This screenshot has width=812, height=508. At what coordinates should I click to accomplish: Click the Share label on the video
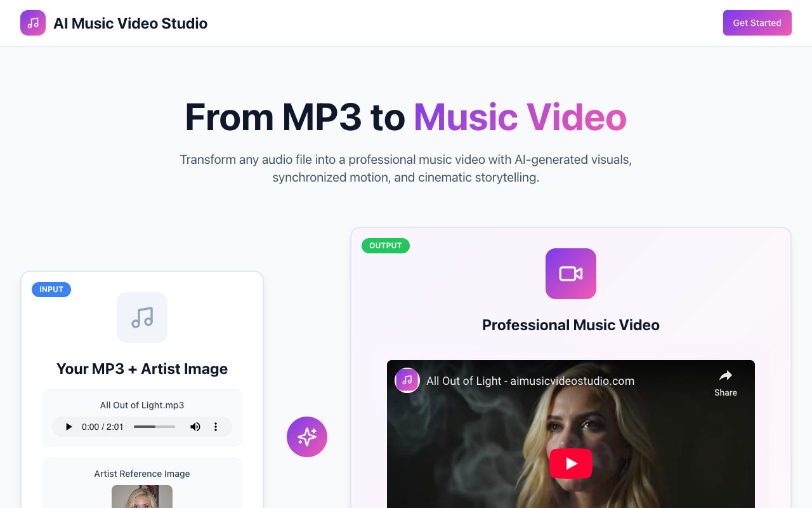[x=725, y=392]
